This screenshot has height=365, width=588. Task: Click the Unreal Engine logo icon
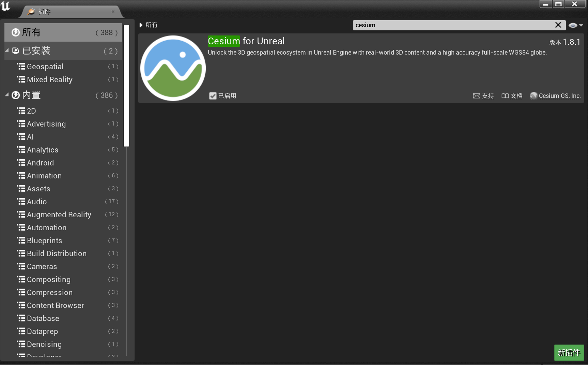[6, 6]
